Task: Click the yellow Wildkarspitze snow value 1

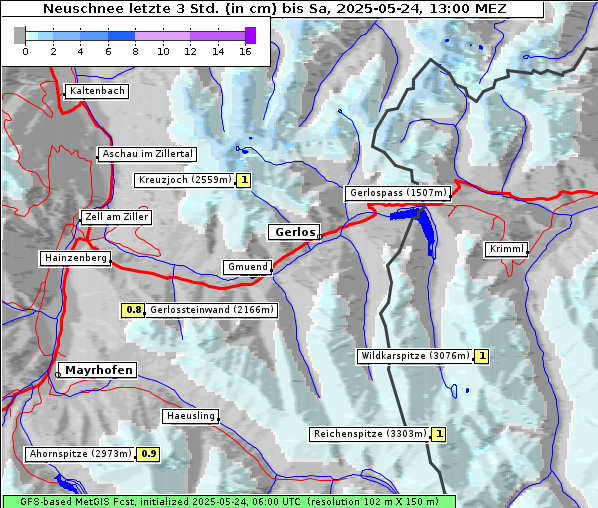Action: [x=482, y=356]
